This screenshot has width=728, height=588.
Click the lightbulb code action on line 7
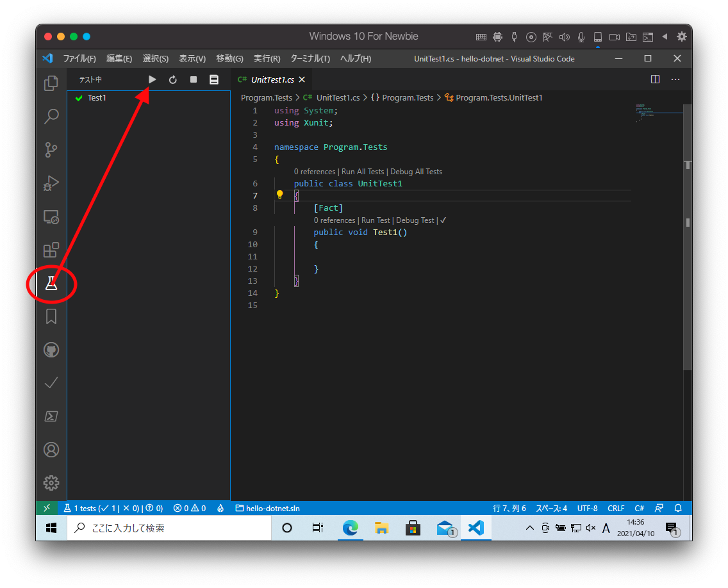279,195
